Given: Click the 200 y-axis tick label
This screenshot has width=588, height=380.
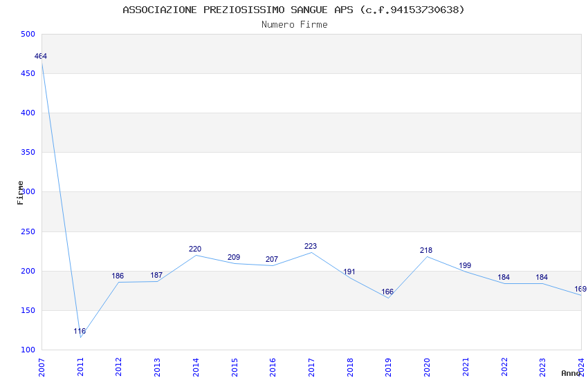Looking at the screenshot, I should click(x=28, y=271).
